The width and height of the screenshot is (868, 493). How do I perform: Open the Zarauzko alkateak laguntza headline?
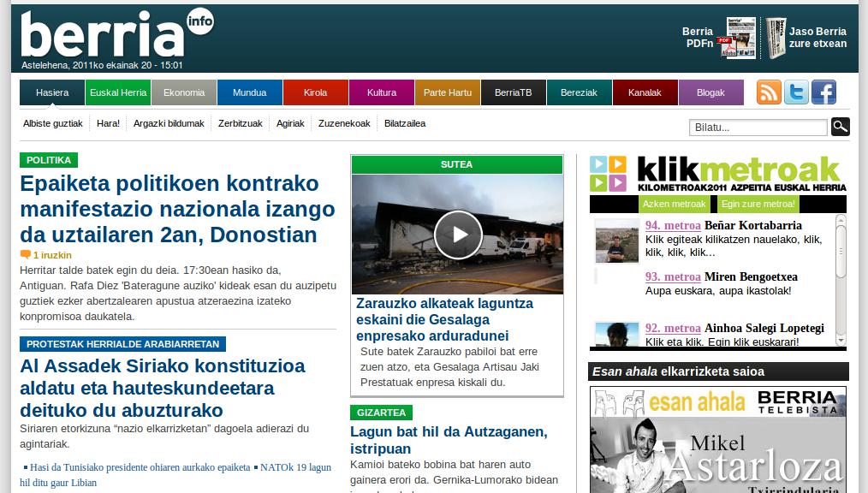tap(443, 319)
